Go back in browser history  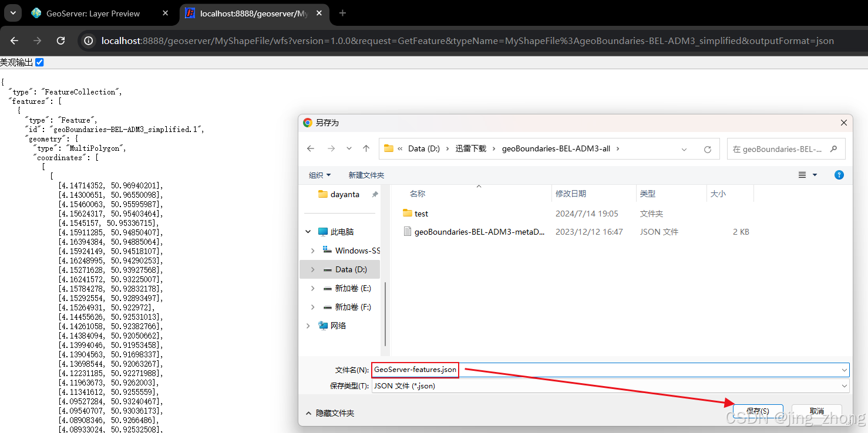coord(15,40)
